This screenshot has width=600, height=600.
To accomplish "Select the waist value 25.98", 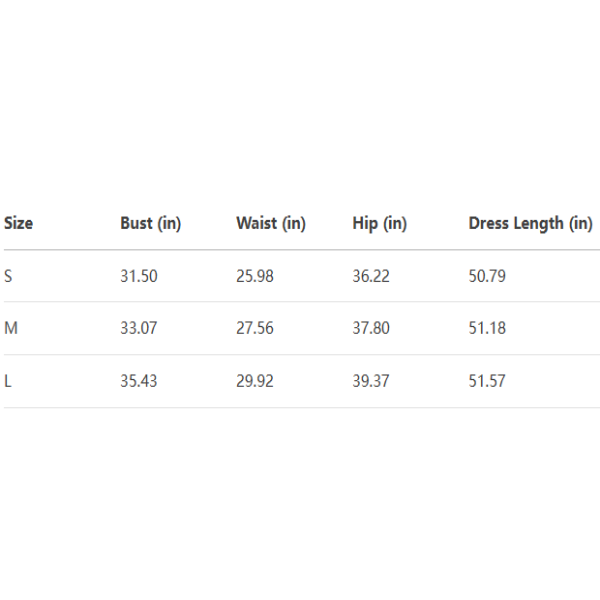I will [x=255, y=276].
